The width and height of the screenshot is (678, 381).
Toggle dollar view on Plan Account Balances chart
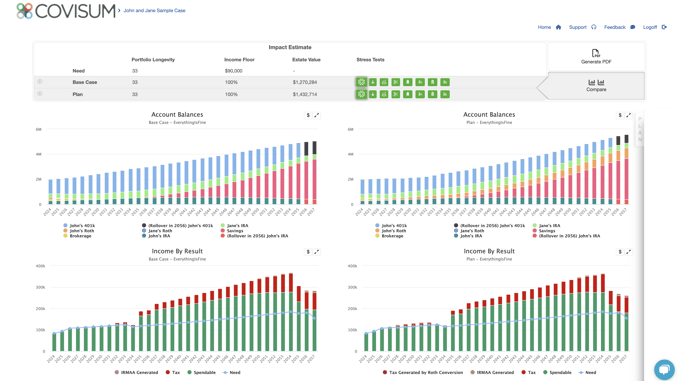tap(620, 115)
